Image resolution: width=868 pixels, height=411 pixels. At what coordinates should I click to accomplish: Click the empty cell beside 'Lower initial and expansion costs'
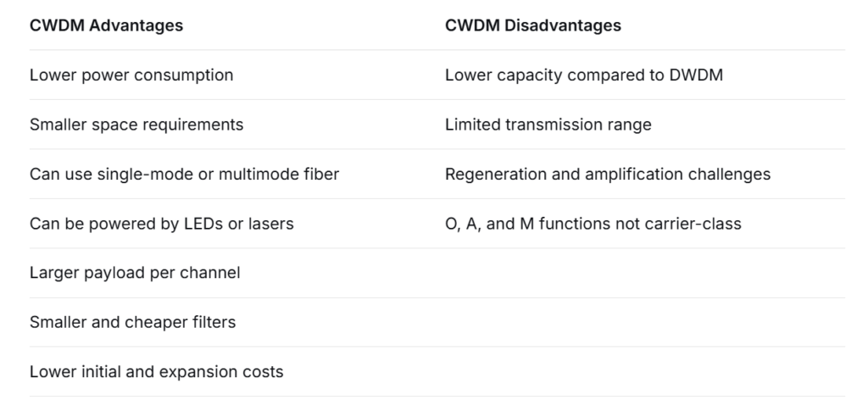pos(644,371)
